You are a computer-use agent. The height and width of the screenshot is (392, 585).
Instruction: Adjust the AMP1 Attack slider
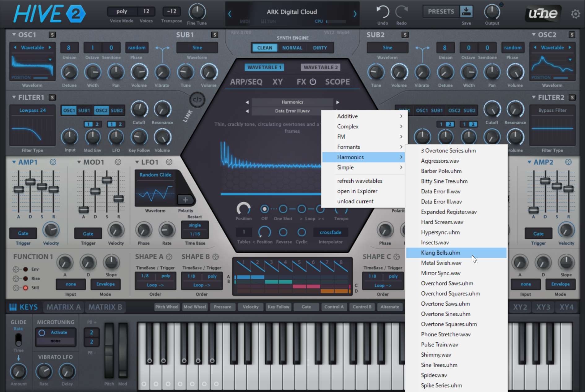tap(19, 189)
